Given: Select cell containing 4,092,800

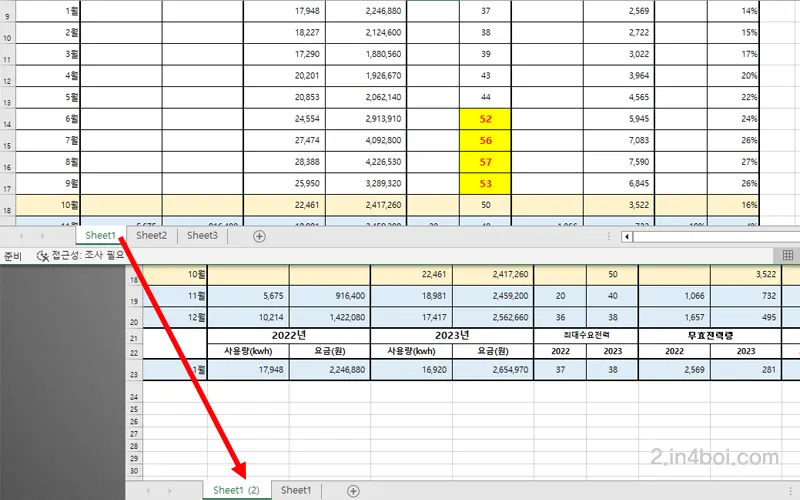Looking at the screenshot, I should (x=366, y=140).
